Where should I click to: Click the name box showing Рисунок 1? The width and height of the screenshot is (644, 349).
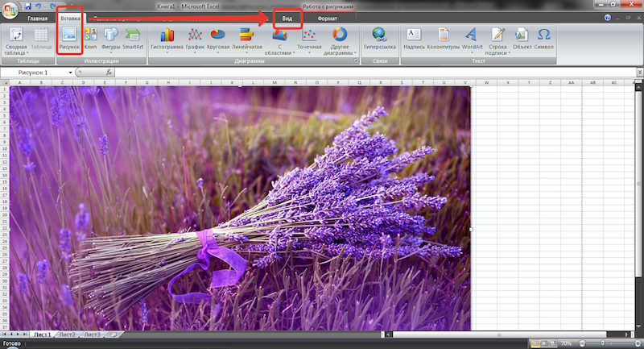[x=35, y=73]
